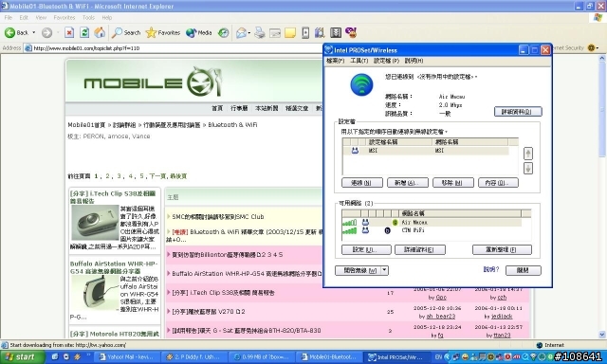Click the Back arrow button in Internet Explorer
The width and height of the screenshot is (607, 364).
(16, 33)
